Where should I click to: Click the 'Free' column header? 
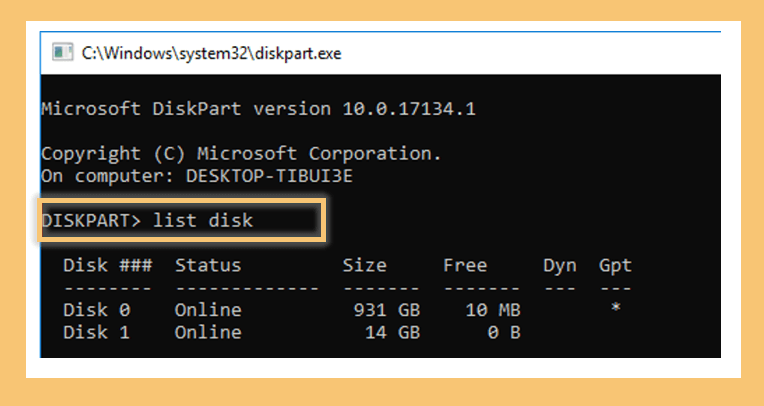[x=465, y=265]
